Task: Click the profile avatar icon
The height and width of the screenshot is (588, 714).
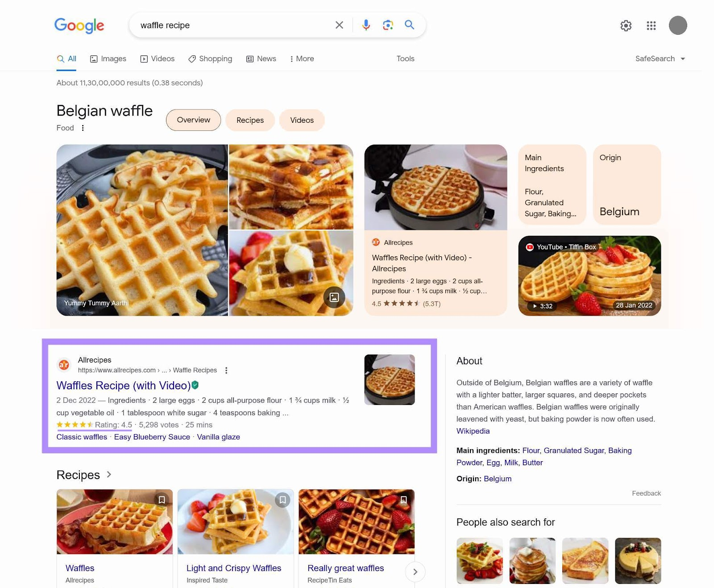Action: (678, 25)
